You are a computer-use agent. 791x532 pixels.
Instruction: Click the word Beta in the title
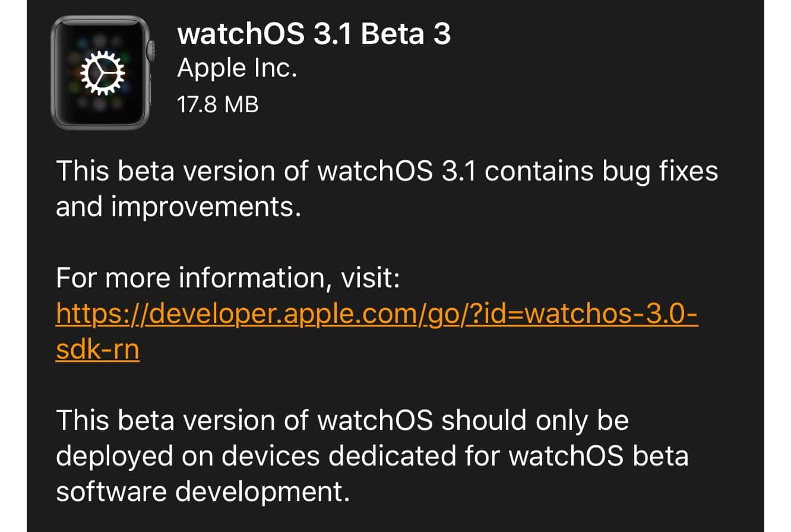coord(392,35)
